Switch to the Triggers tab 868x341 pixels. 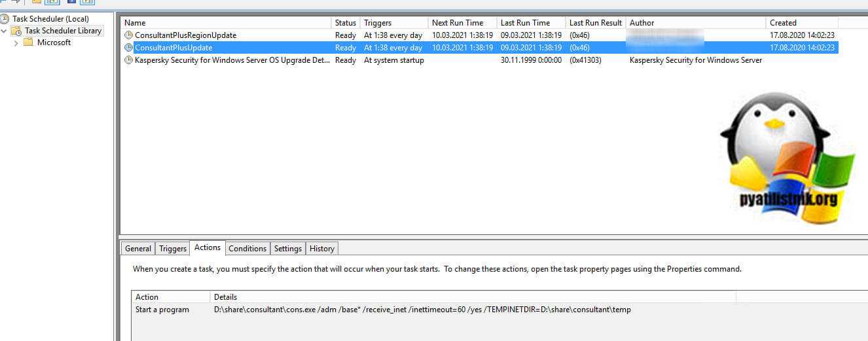173,249
